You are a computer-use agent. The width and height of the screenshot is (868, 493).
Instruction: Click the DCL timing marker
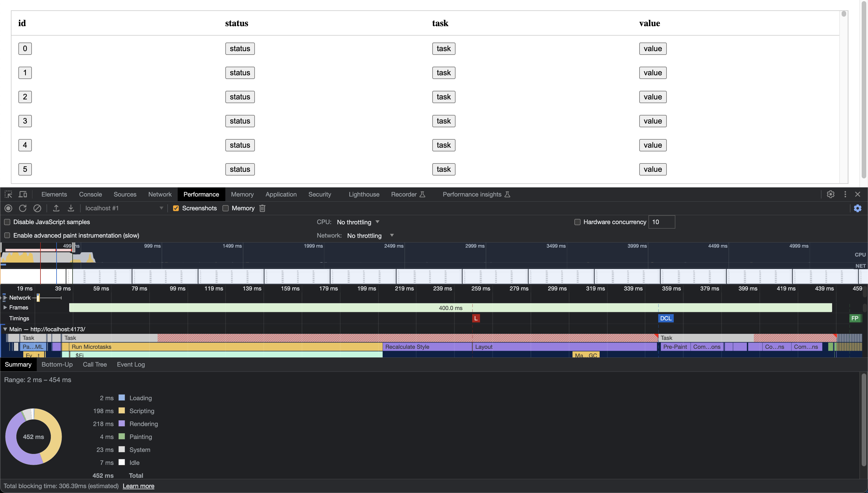665,318
